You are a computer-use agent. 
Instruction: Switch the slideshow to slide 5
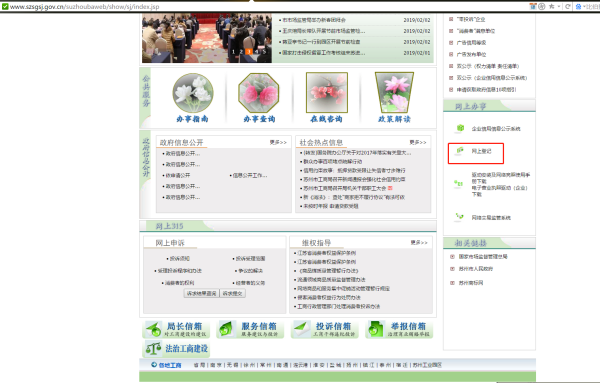(x=264, y=52)
